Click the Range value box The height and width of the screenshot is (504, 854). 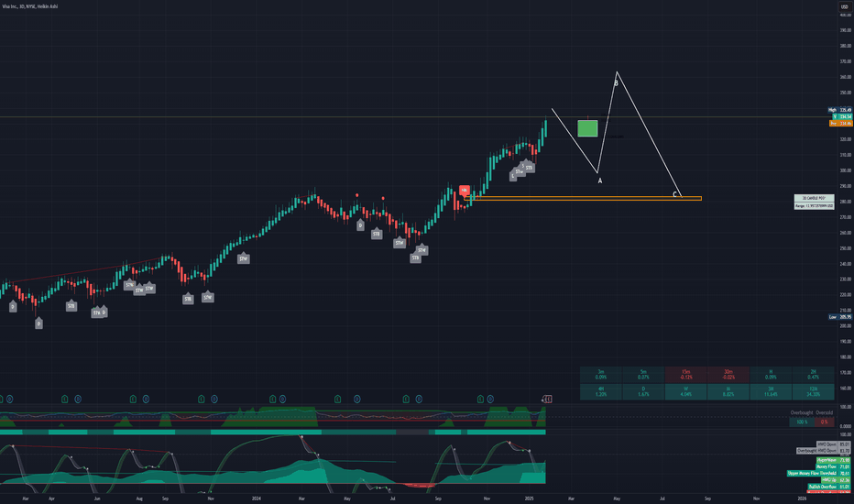pos(814,206)
